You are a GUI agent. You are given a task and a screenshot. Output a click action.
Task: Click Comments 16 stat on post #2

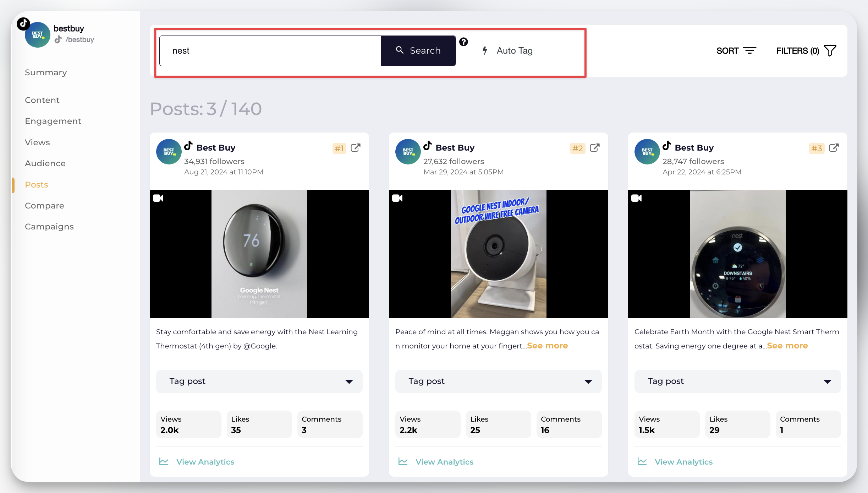coord(569,424)
